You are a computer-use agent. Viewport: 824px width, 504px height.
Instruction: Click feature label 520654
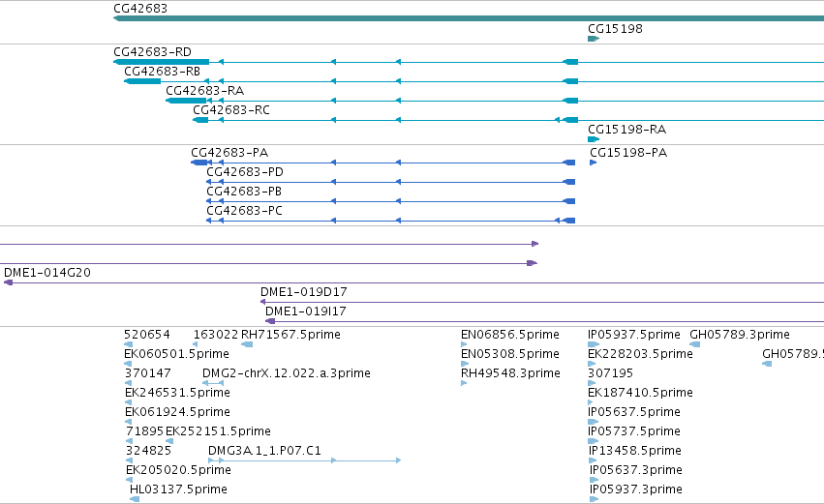(x=147, y=335)
